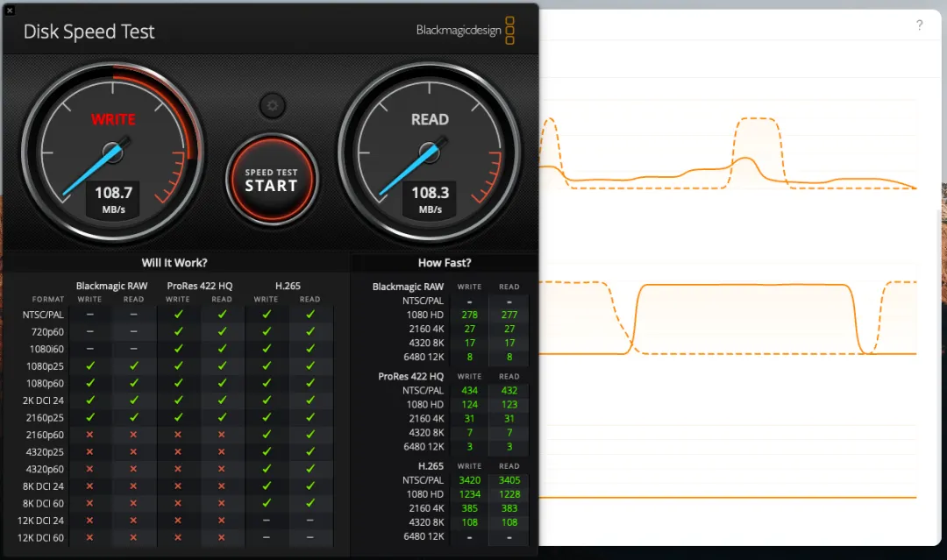Select the 1080p60 format row label
Image resolution: width=947 pixels, height=560 pixels.
(x=45, y=383)
